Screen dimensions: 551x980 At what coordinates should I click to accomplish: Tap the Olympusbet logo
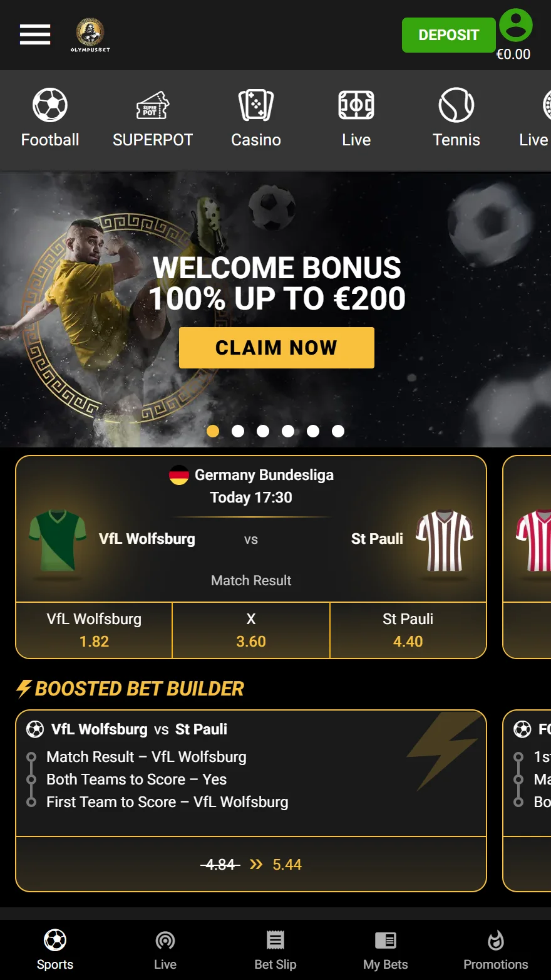pos(90,35)
